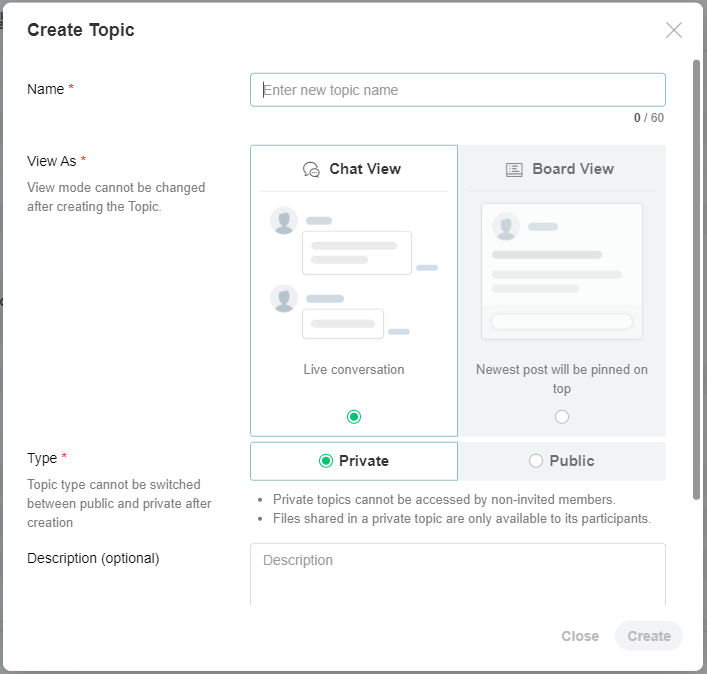707x674 pixels.
Task: Click the Close button in the footer
Action: click(x=580, y=636)
